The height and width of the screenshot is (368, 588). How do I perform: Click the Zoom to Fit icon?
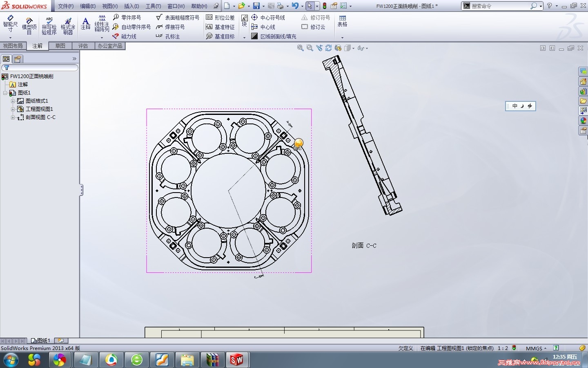(300, 48)
